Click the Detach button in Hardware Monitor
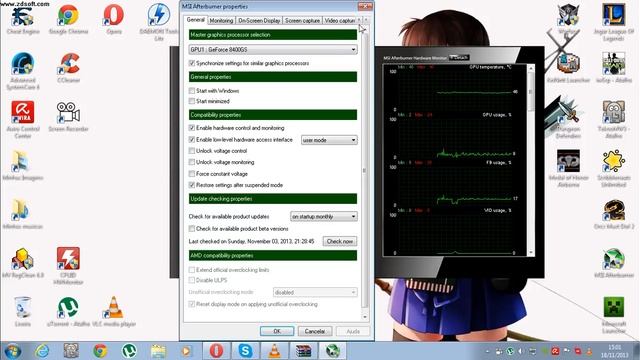This screenshot has height=360, width=640. pyautogui.click(x=459, y=58)
